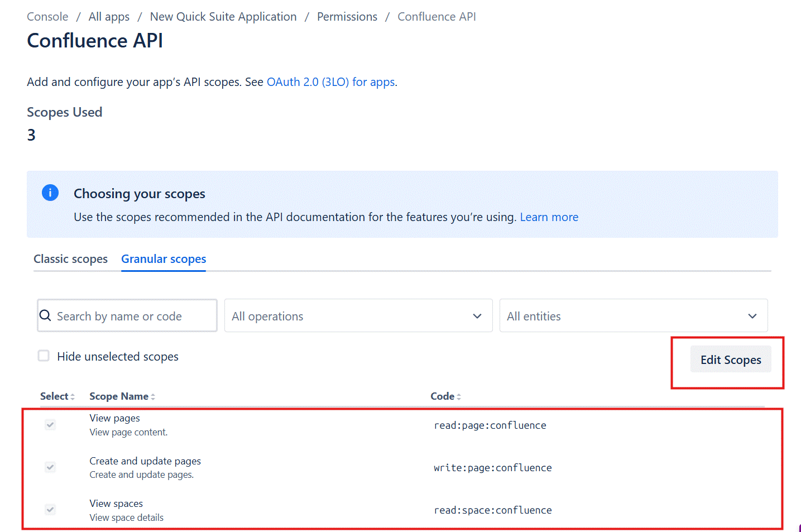This screenshot has width=801, height=532.
Task: Sort by Select column arrows
Action: 73,396
